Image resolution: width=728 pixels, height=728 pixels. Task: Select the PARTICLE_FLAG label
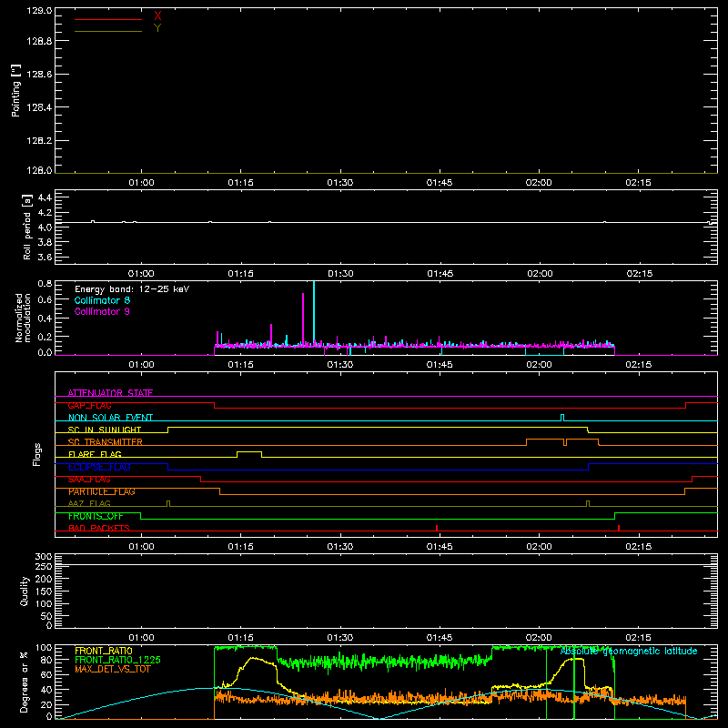[102, 491]
